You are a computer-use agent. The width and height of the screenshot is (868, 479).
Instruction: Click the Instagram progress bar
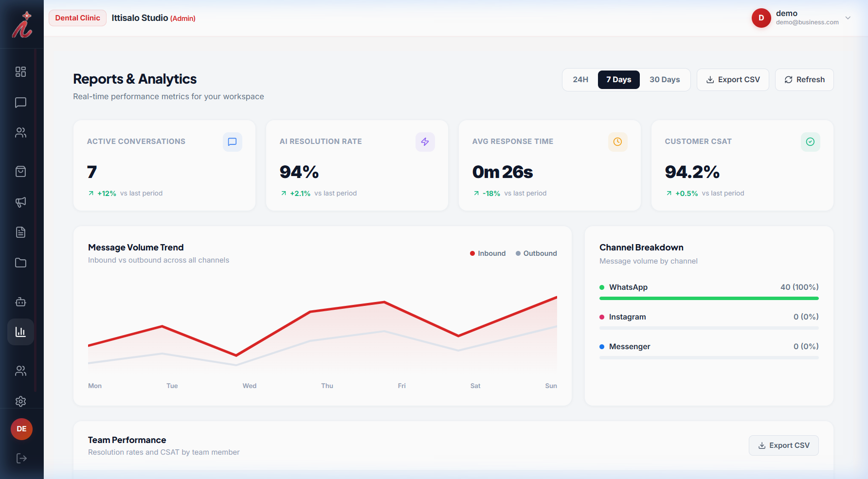(x=709, y=328)
